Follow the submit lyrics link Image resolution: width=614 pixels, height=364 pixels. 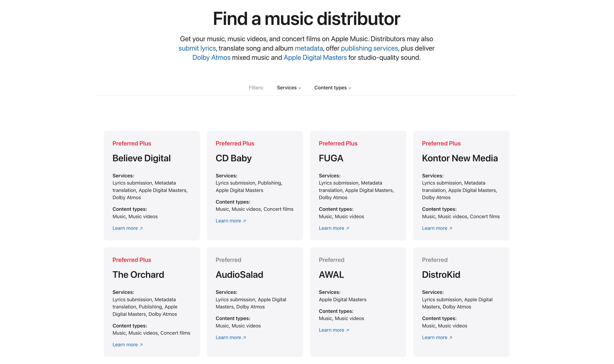[197, 48]
